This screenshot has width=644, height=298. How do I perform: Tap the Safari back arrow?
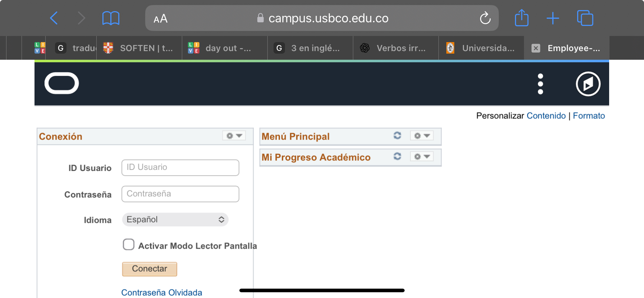pos(54,18)
